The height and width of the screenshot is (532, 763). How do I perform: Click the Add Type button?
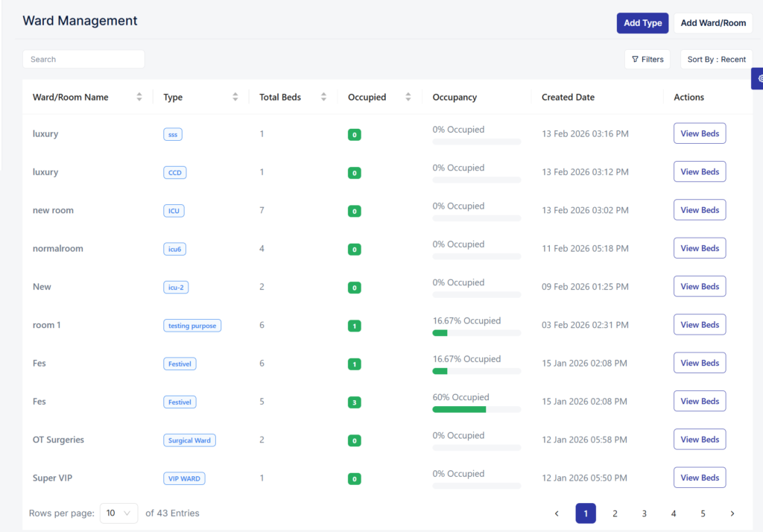click(642, 23)
